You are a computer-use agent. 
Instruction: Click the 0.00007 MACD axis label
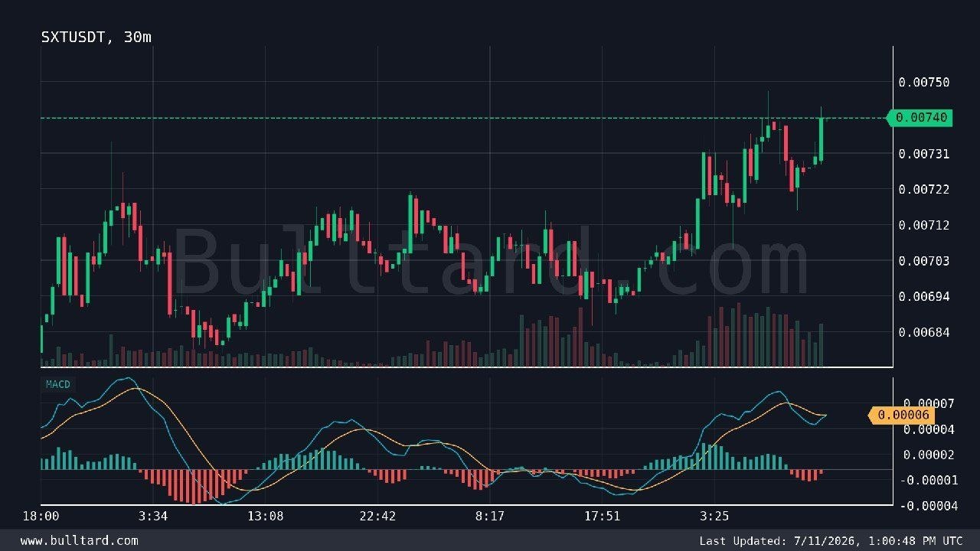(x=928, y=403)
